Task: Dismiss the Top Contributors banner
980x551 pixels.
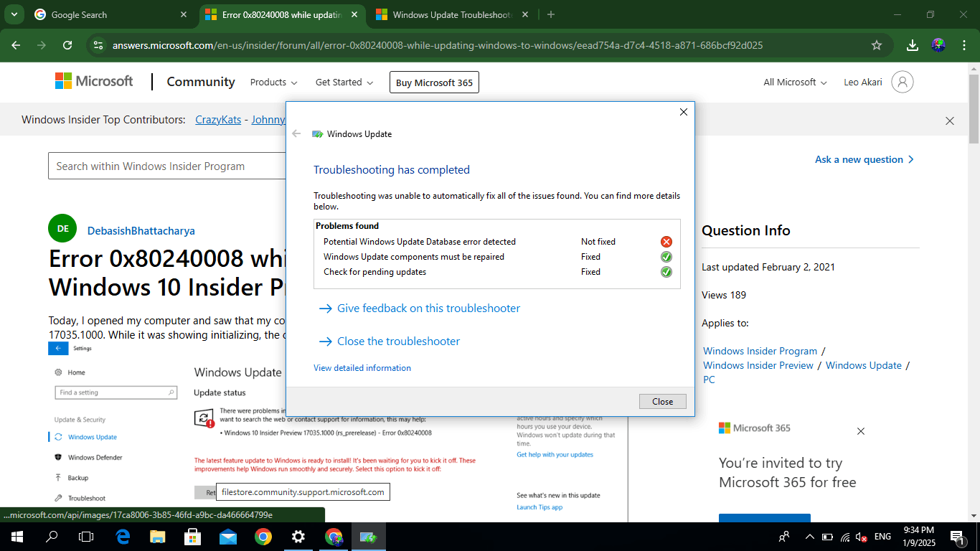Action: click(x=950, y=121)
